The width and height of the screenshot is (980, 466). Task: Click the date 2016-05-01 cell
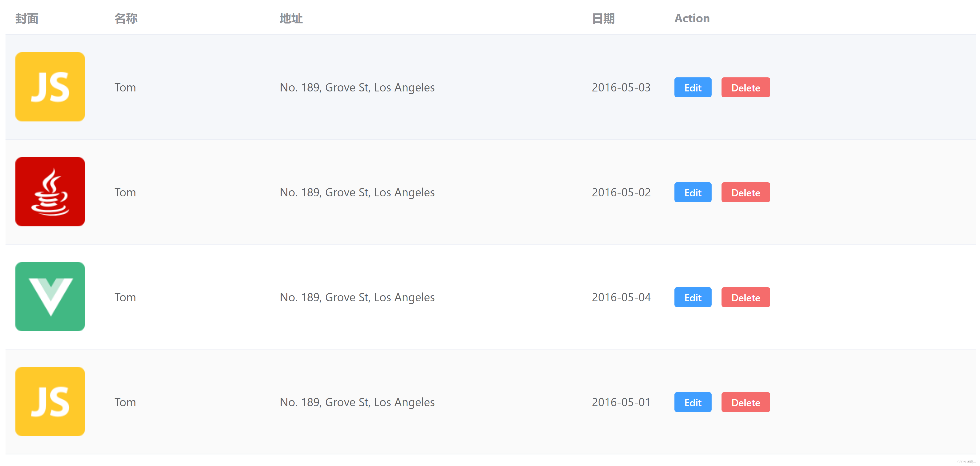(621, 402)
